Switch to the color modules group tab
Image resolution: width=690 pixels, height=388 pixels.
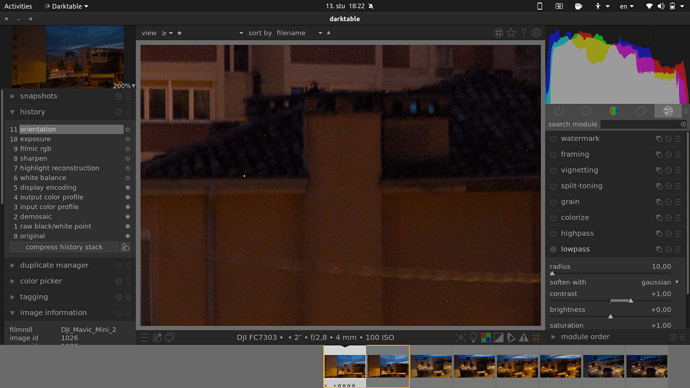click(613, 111)
